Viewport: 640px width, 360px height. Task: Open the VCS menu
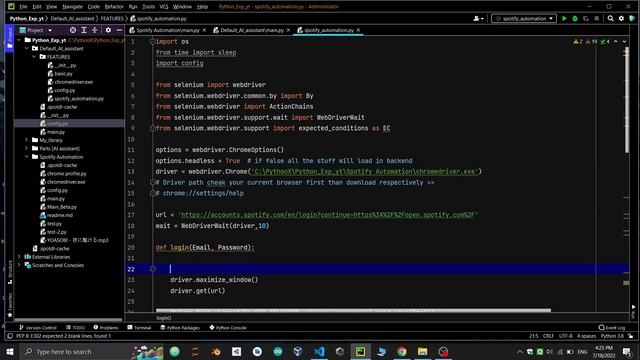click(164, 7)
